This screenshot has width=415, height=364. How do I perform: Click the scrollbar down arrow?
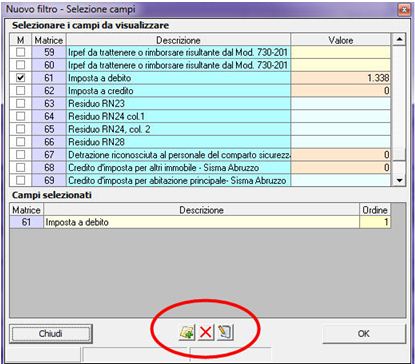(x=399, y=180)
